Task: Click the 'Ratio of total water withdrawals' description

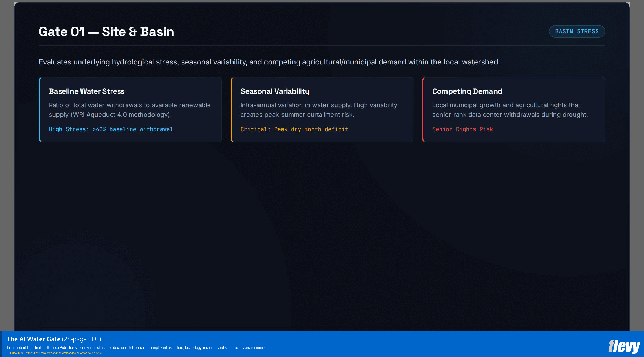Action: 130,110
